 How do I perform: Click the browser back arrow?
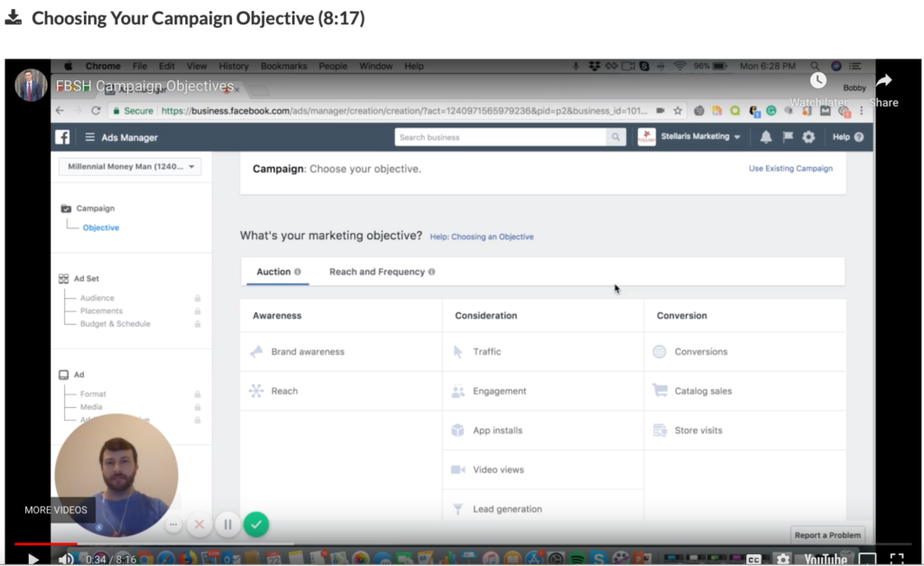(x=60, y=111)
